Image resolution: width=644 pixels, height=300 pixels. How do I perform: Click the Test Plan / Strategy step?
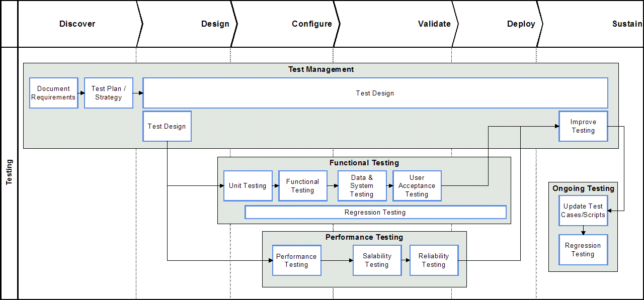pos(108,93)
